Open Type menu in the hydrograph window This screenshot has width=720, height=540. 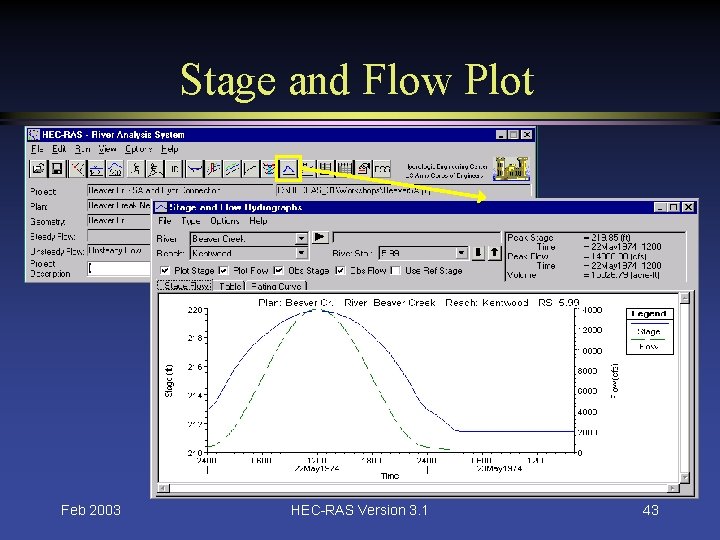click(x=191, y=221)
